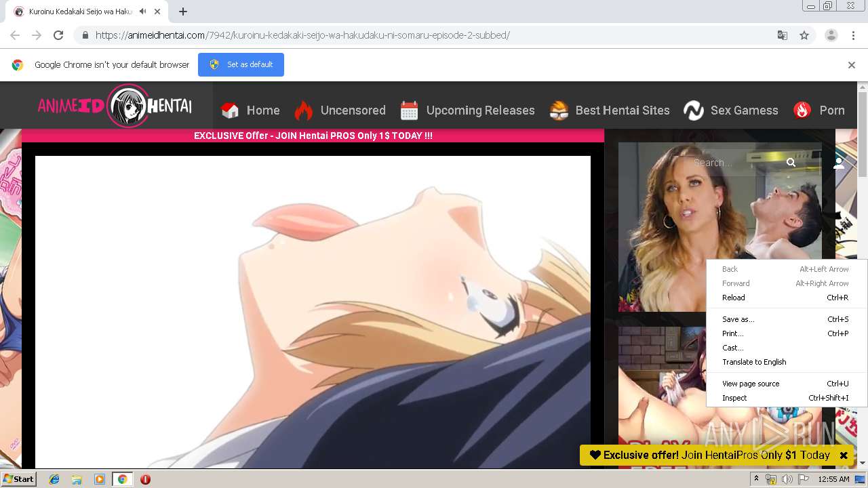
Task: Go back using browser back arrow
Action: point(15,35)
